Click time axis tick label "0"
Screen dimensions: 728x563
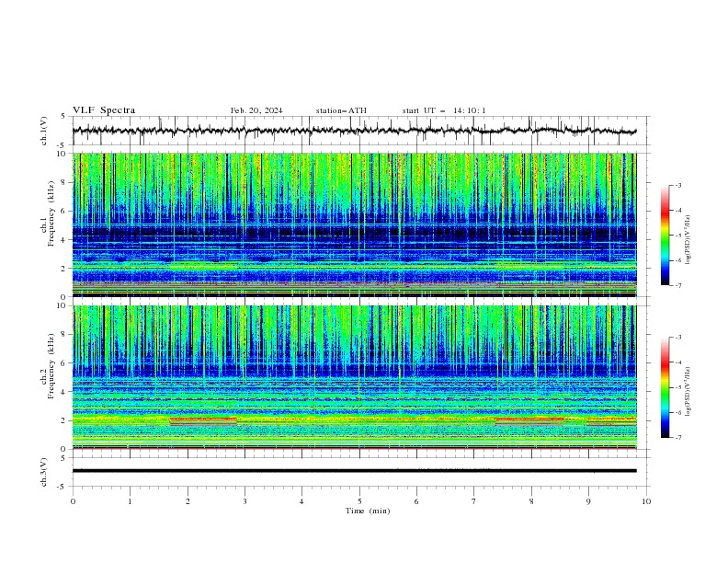pyautogui.click(x=73, y=501)
